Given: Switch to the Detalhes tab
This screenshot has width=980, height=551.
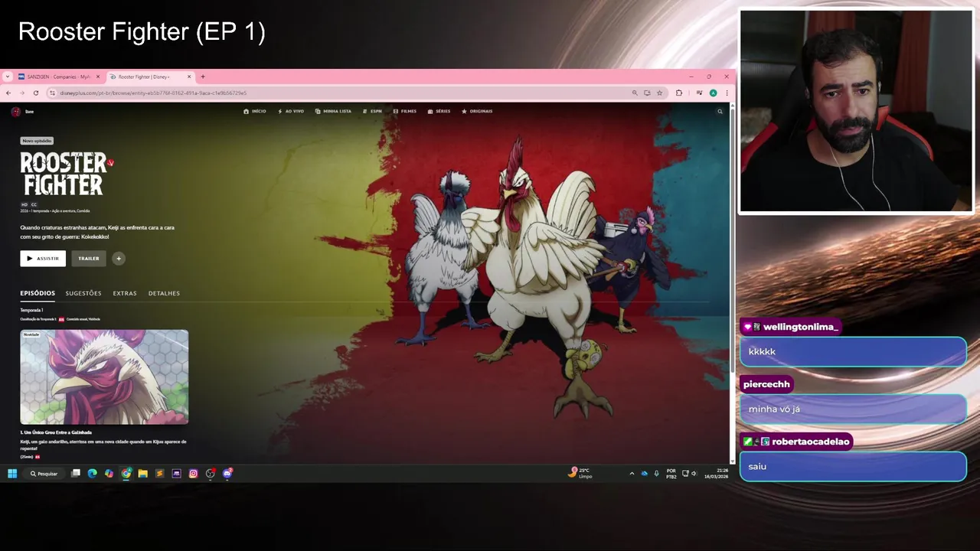Looking at the screenshot, I should (x=164, y=293).
